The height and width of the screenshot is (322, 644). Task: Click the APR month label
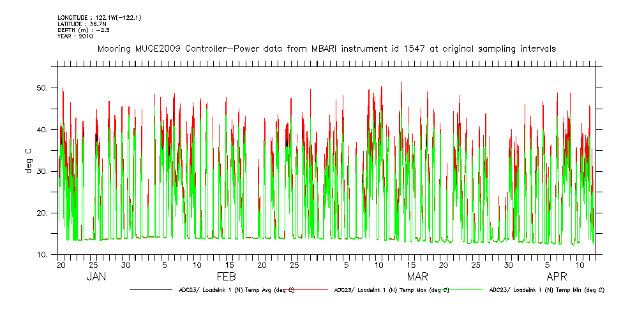[x=557, y=277]
